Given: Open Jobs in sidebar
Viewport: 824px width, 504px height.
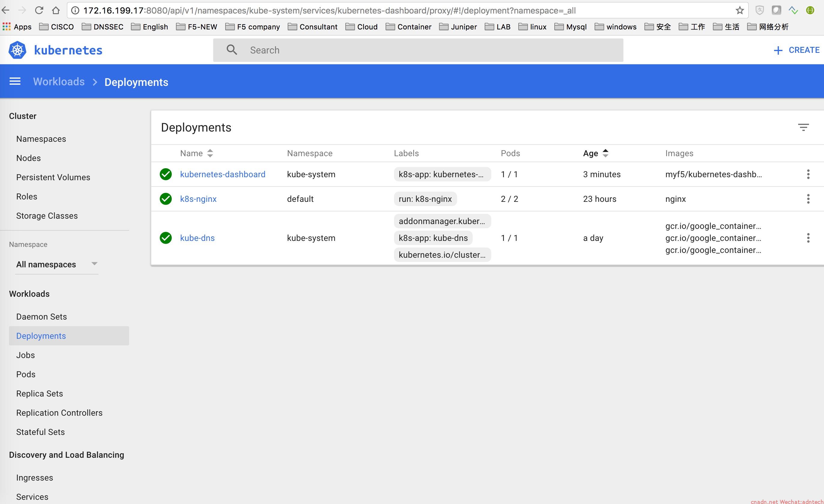Looking at the screenshot, I should 26,355.
